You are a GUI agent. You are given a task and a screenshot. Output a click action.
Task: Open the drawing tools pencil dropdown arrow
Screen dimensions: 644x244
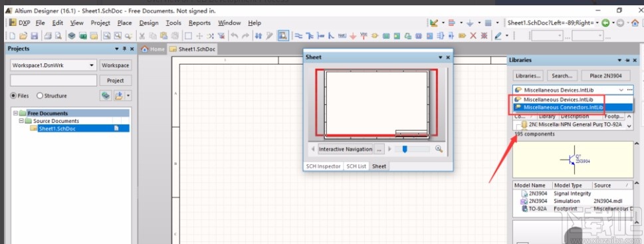tap(506, 36)
